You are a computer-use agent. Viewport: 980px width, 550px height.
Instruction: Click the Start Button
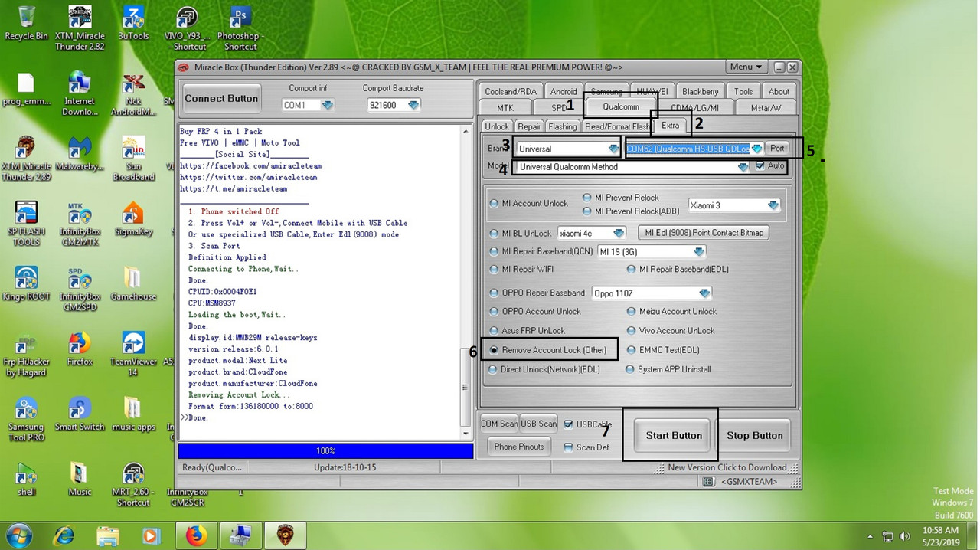click(674, 435)
